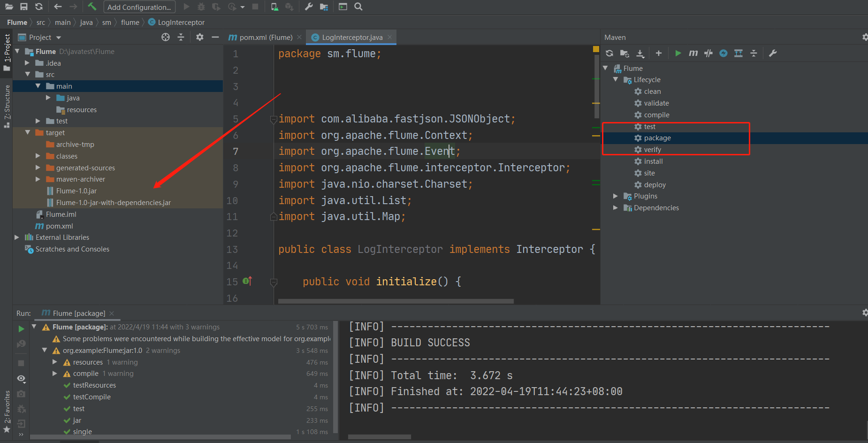Click the Synchronize icon in the top toolbar
Screen dimensions: 868x443
coord(39,7)
